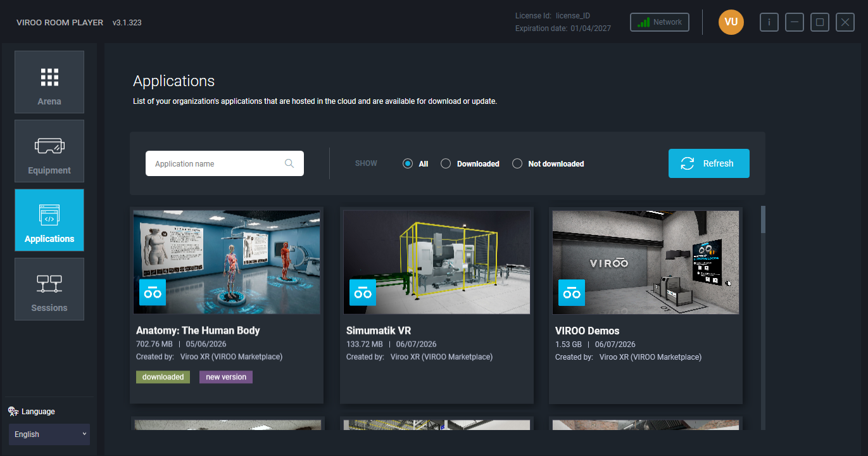Click the 133.72 MB size text
The image size is (868, 456).
click(365, 345)
